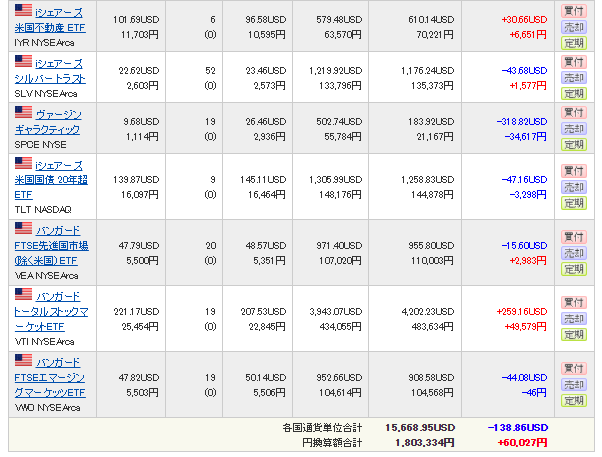Image resolution: width=602 pixels, height=457 pixels.
Task: Click the yen total 1,803,334円
Action: tap(425, 443)
